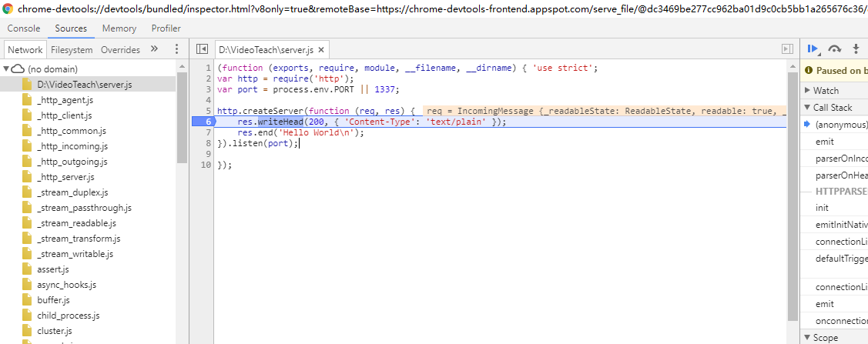The image size is (868, 344).
Task: Open _stream_writable.js file
Action: click(x=75, y=255)
